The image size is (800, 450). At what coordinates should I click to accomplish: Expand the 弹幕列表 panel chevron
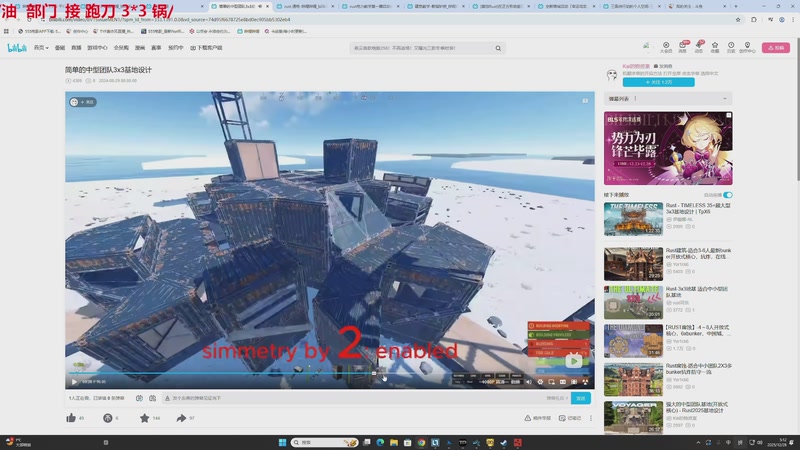(x=724, y=98)
